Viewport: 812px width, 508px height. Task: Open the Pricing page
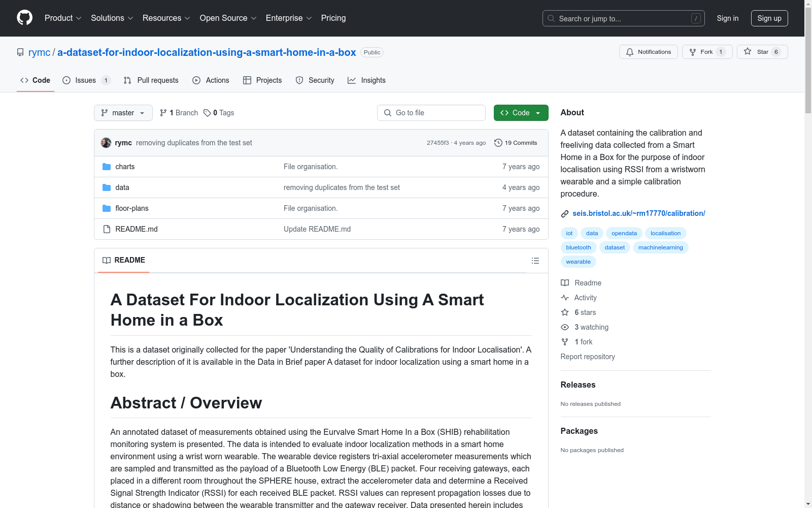tap(333, 18)
